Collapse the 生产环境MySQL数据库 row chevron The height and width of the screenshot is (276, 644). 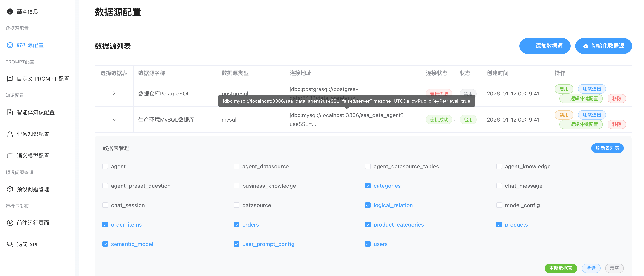114,120
